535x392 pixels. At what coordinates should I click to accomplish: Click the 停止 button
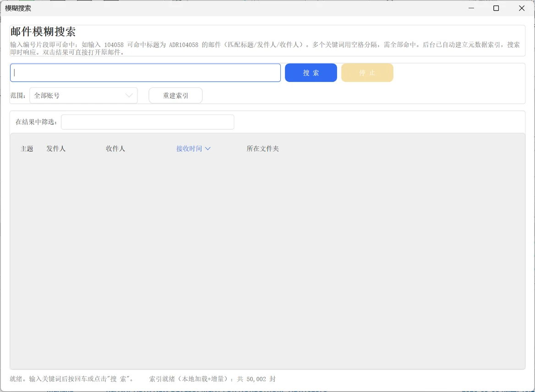367,73
